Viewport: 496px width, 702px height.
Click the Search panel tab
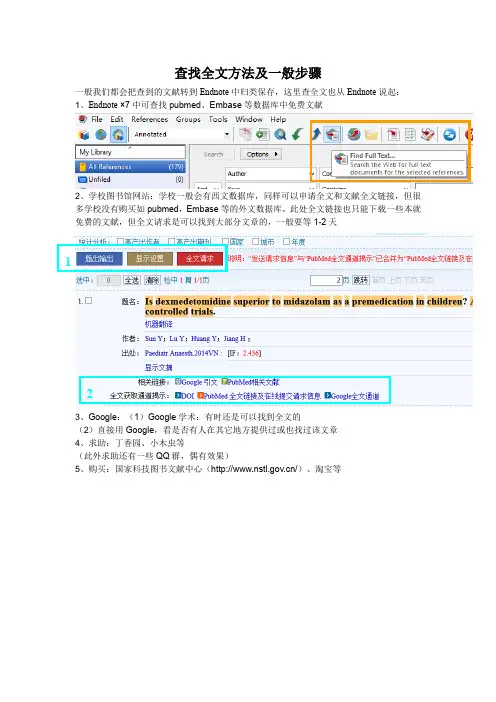pos(213,154)
